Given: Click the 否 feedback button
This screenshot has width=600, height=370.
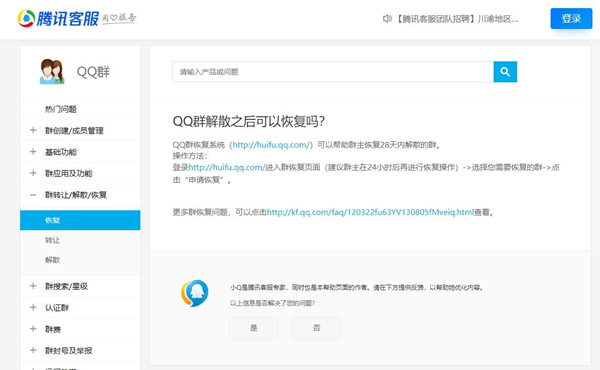Looking at the screenshot, I should click(x=316, y=328).
